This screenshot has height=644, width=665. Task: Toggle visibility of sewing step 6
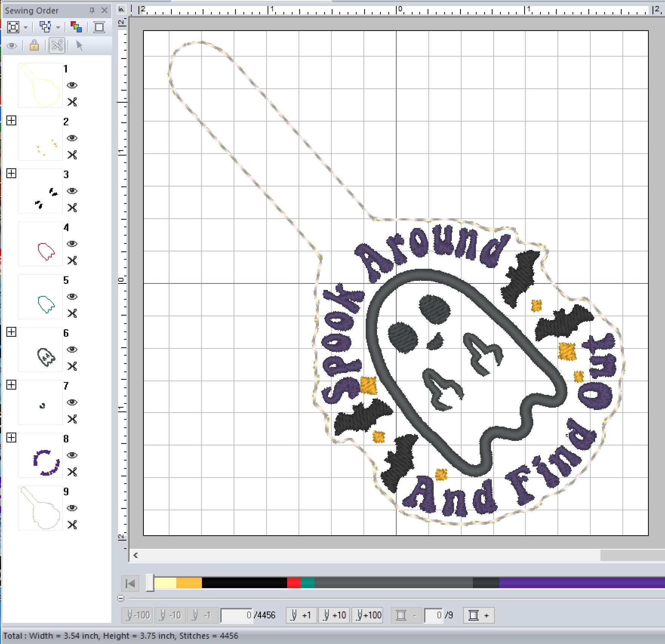tap(72, 350)
